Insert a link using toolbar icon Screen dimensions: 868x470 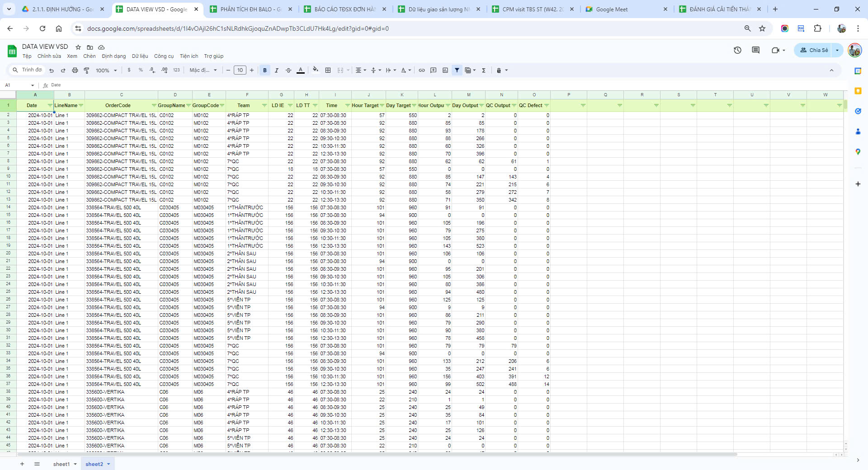click(x=422, y=70)
